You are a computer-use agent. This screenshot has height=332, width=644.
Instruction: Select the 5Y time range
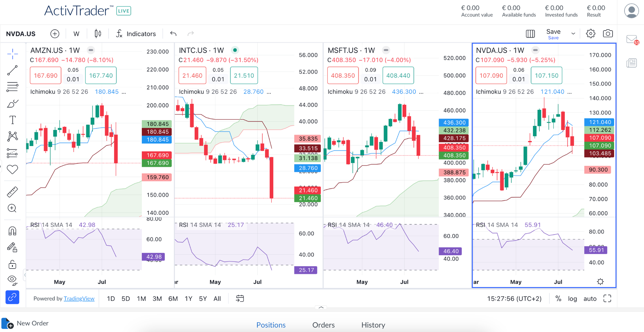point(203,298)
